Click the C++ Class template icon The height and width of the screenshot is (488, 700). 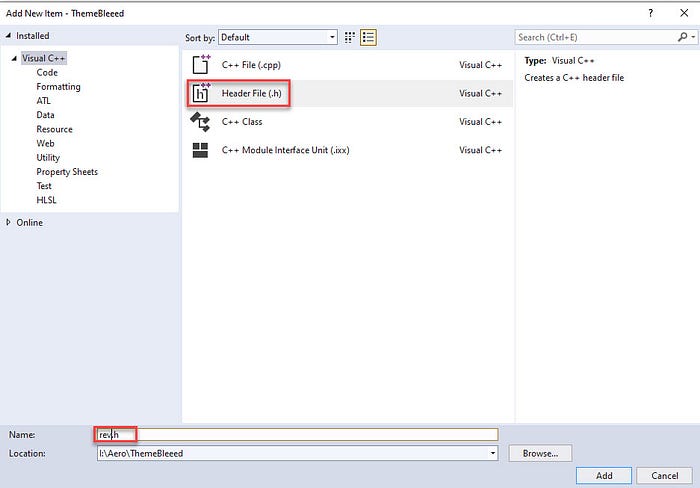coord(200,121)
